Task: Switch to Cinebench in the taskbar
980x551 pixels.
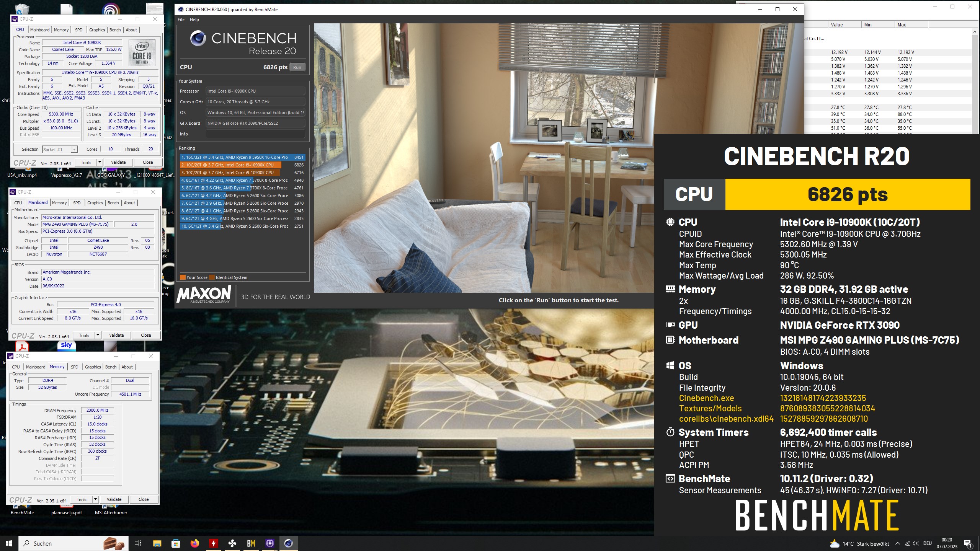Action: [289, 543]
